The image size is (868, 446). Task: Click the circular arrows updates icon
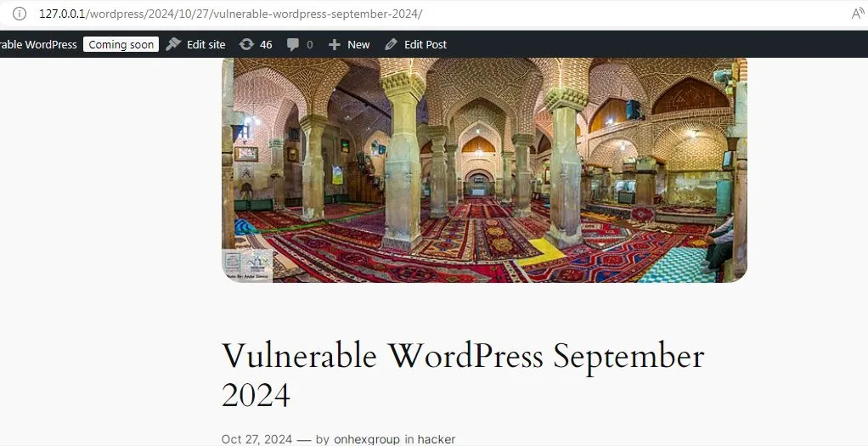coord(246,44)
